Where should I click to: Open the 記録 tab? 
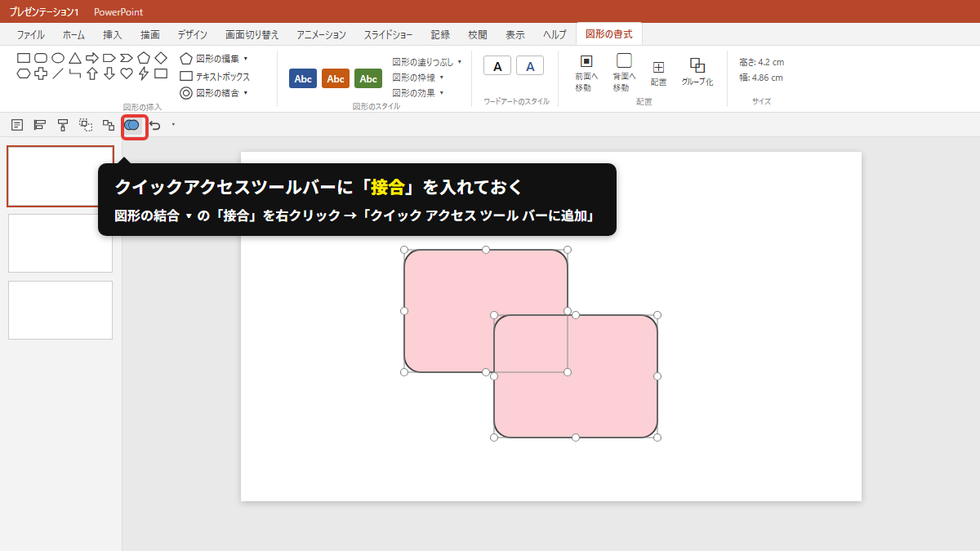pyautogui.click(x=441, y=34)
